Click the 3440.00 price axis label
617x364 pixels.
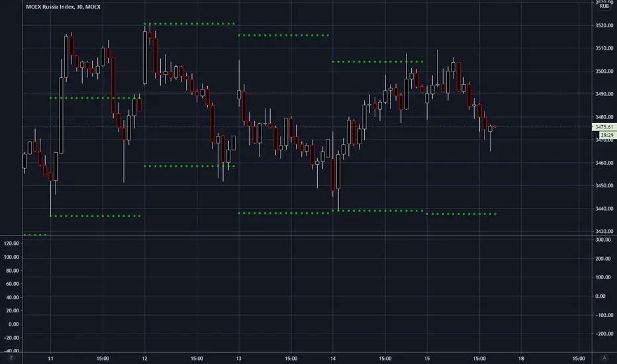click(604, 208)
